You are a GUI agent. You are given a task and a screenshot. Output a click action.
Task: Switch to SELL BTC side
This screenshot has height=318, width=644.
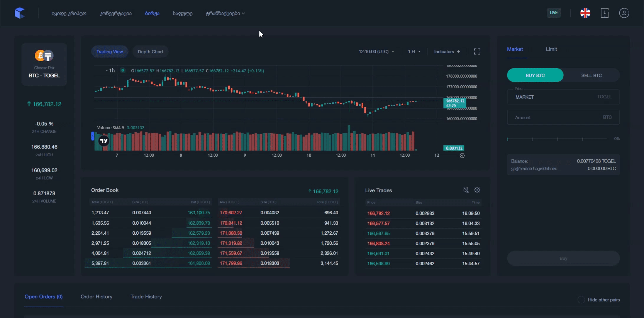[591, 75]
